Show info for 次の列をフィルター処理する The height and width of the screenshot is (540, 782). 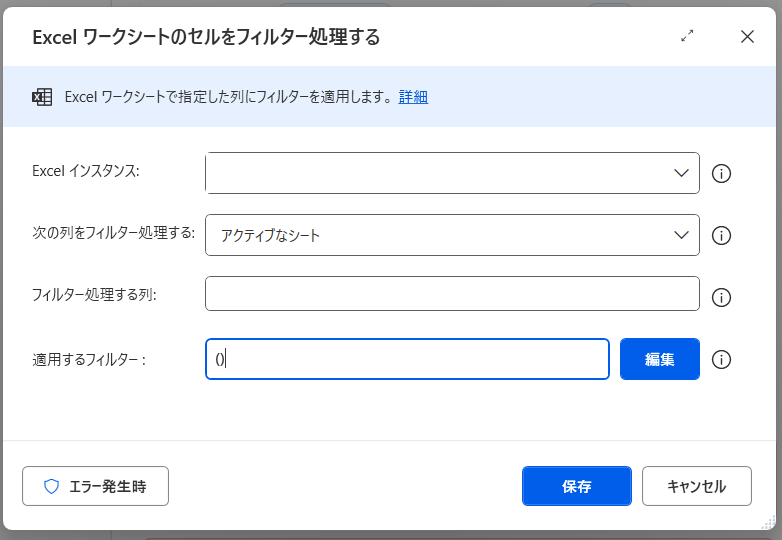(x=721, y=236)
